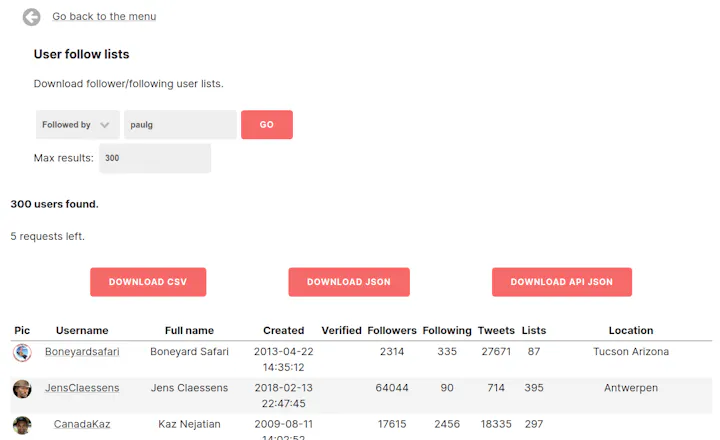Click the Created column header
The width and height of the screenshot is (720, 440).
284,330
